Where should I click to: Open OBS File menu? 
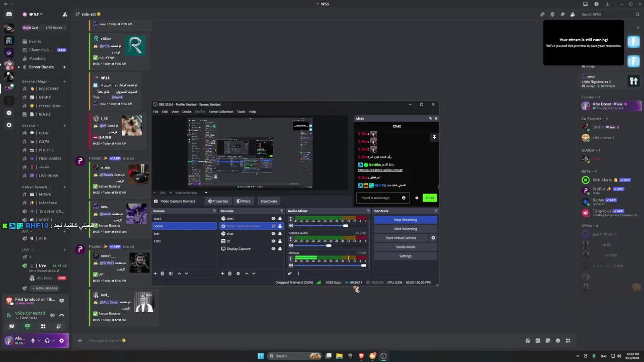coord(155,112)
